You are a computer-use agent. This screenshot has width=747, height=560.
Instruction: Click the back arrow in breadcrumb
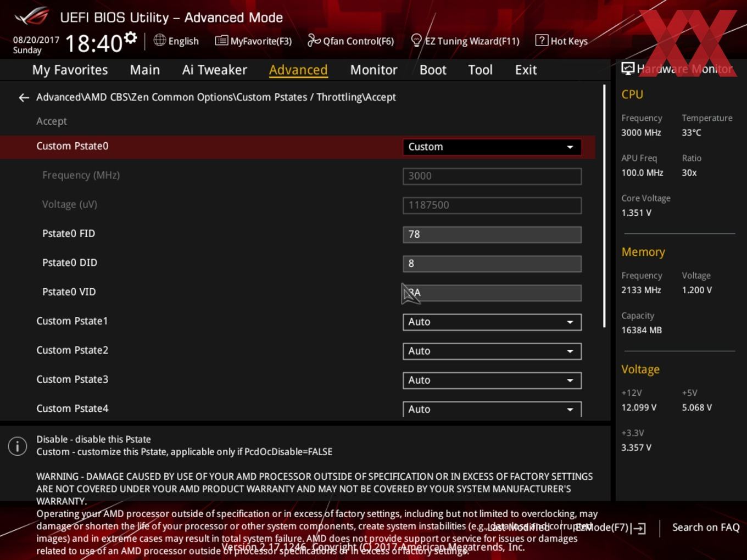pos(24,97)
